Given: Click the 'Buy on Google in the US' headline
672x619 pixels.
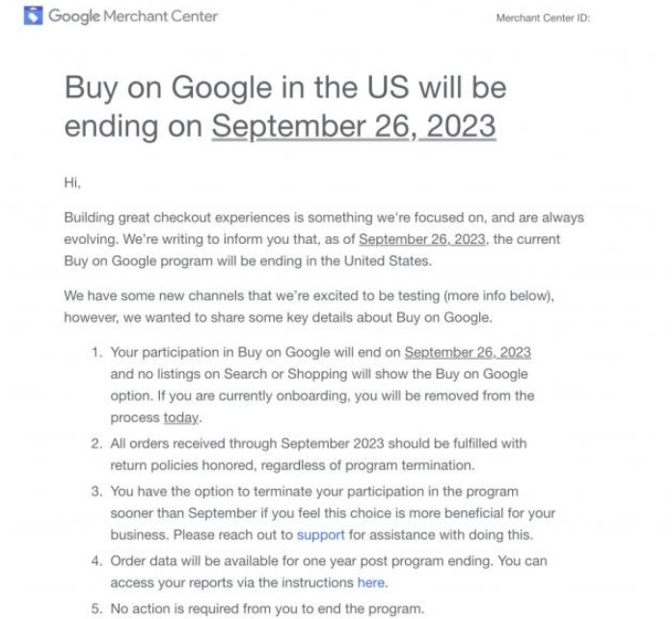Looking at the screenshot, I should 285,106.
